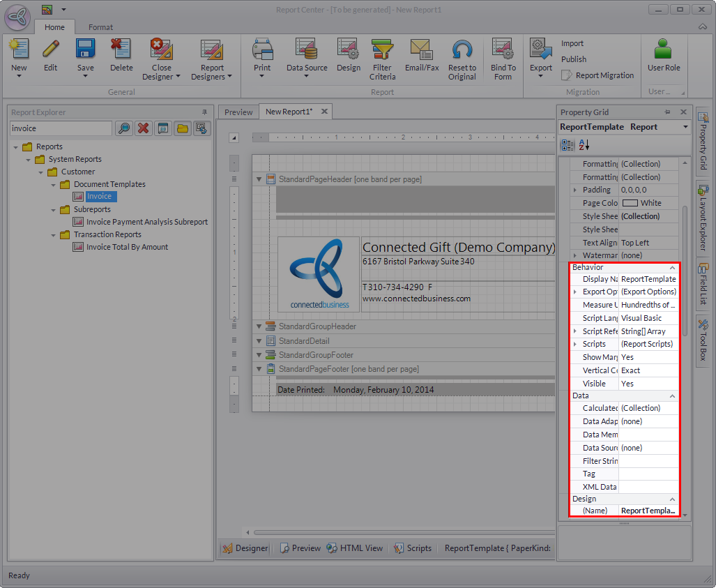Toggle alphabetical sort in Property Grid
This screenshot has height=588, width=716.
pyautogui.click(x=584, y=145)
